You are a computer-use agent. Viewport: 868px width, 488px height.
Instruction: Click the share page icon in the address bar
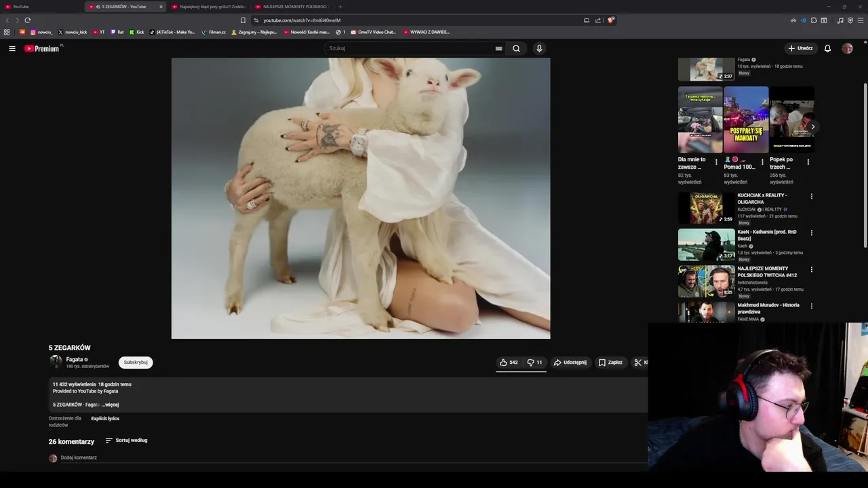[598, 20]
